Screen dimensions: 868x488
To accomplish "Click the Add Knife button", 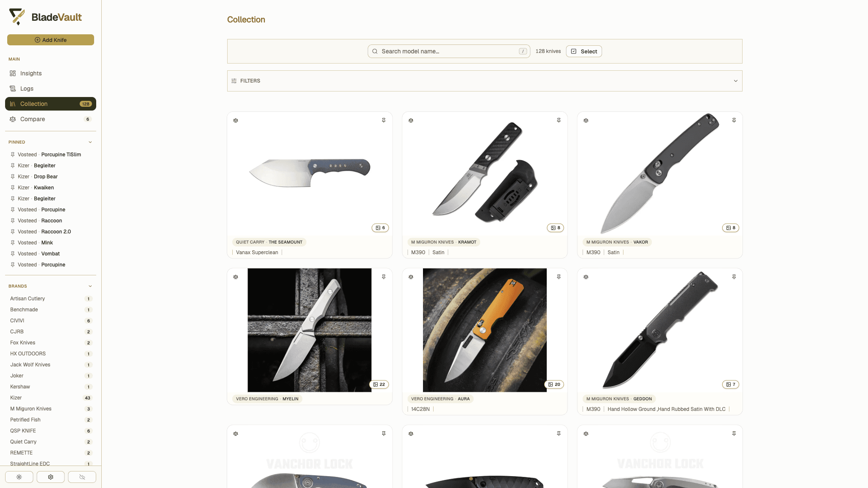I will pyautogui.click(x=50, y=40).
